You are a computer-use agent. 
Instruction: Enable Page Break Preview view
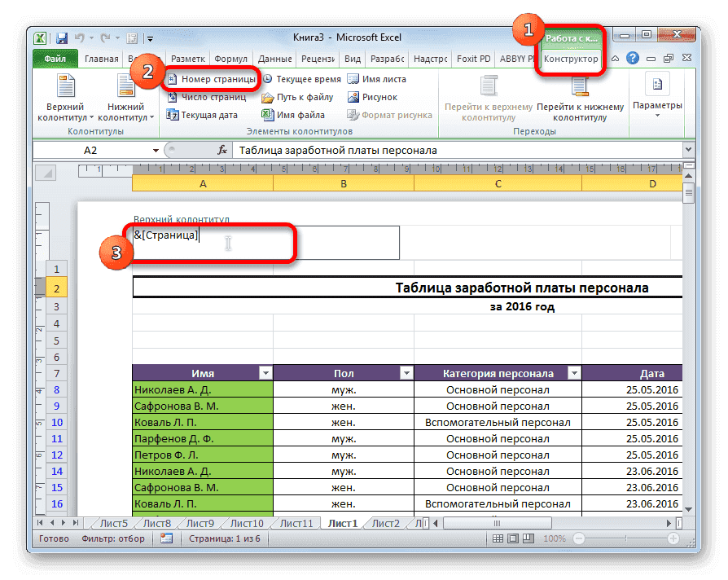point(528,538)
